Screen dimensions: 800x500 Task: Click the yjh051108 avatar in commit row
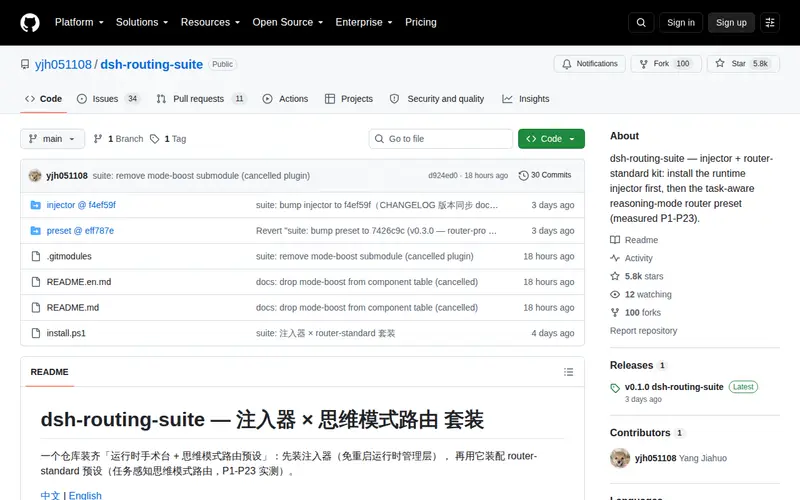tap(35, 176)
